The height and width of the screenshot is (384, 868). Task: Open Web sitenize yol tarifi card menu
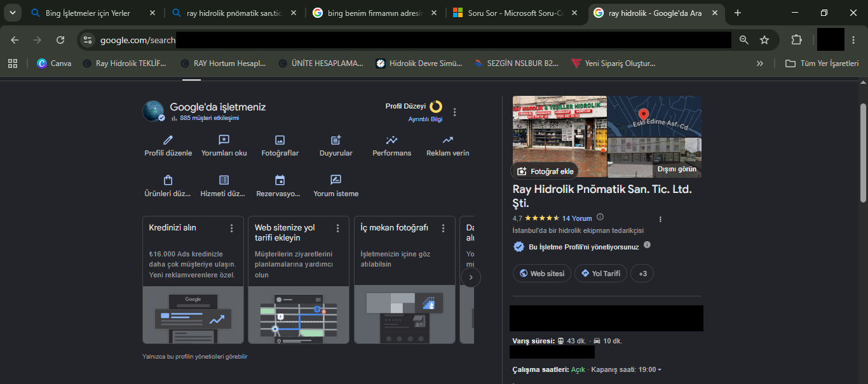(337, 228)
